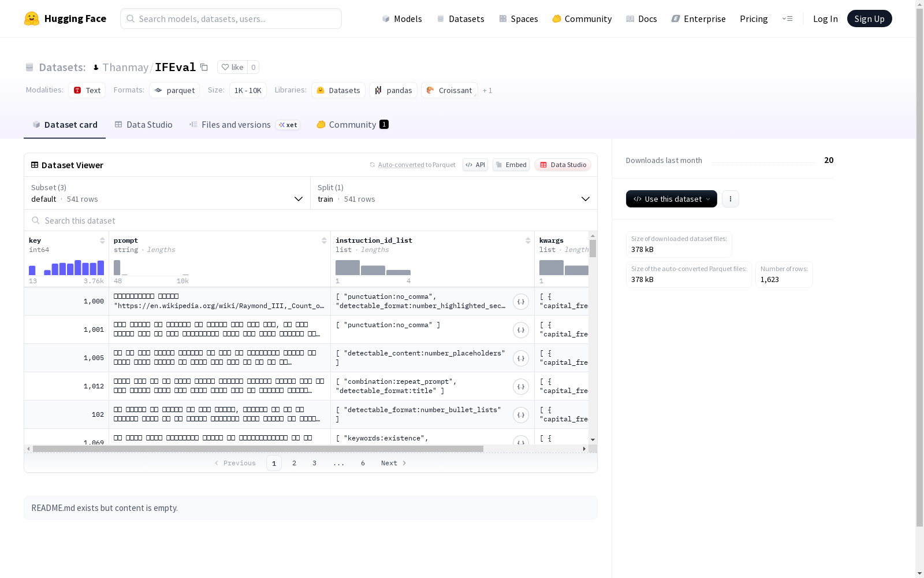Expand the Use this dataset menu
Screen dimensions: 924x578
672,199
